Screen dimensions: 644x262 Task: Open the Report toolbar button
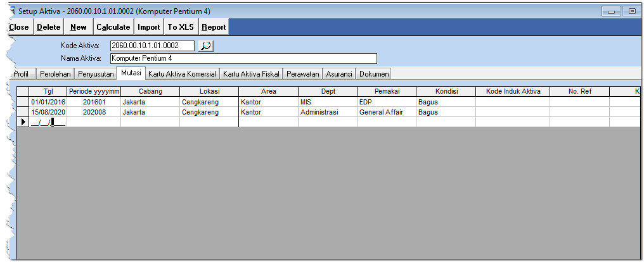[x=214, y=27]
